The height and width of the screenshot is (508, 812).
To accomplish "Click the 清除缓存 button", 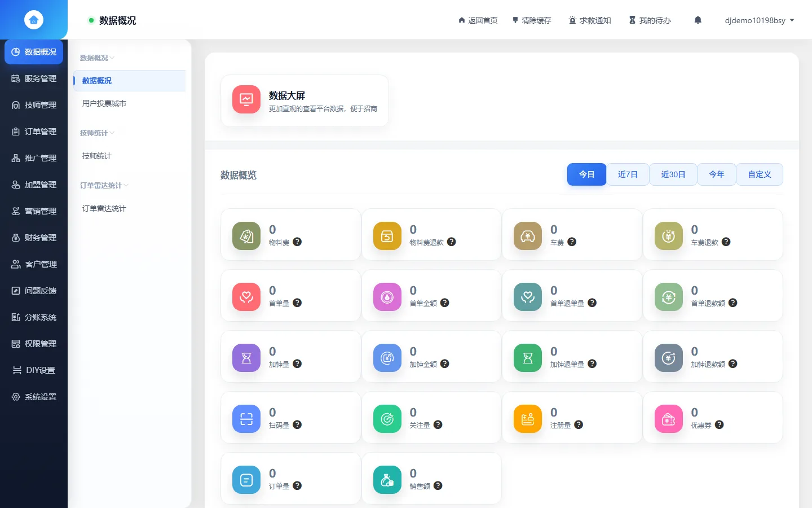I will pos(531,20).
